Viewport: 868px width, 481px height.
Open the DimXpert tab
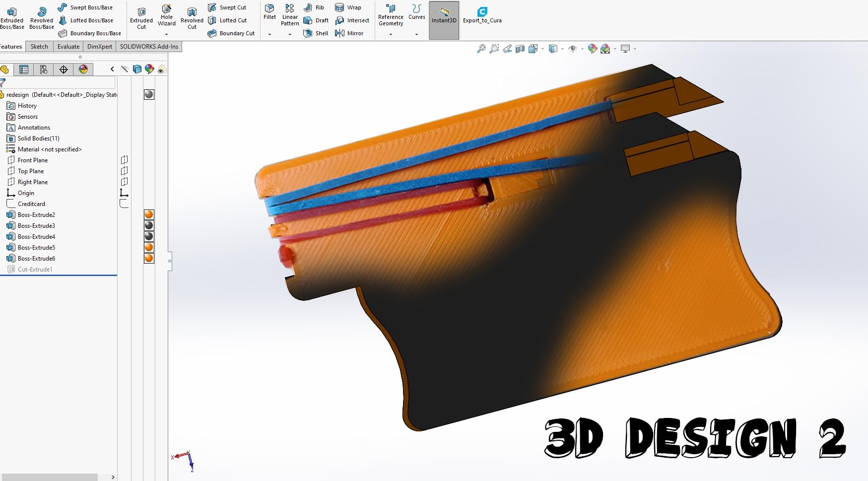[x=99, y=46]
